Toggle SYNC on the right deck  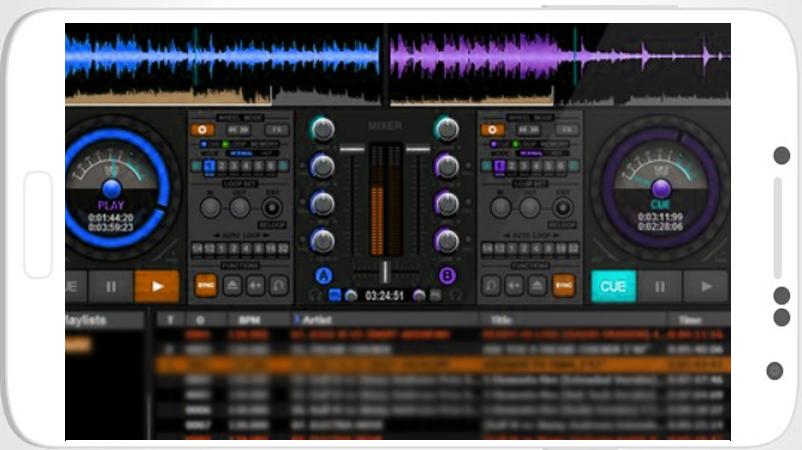click(564, 285)
